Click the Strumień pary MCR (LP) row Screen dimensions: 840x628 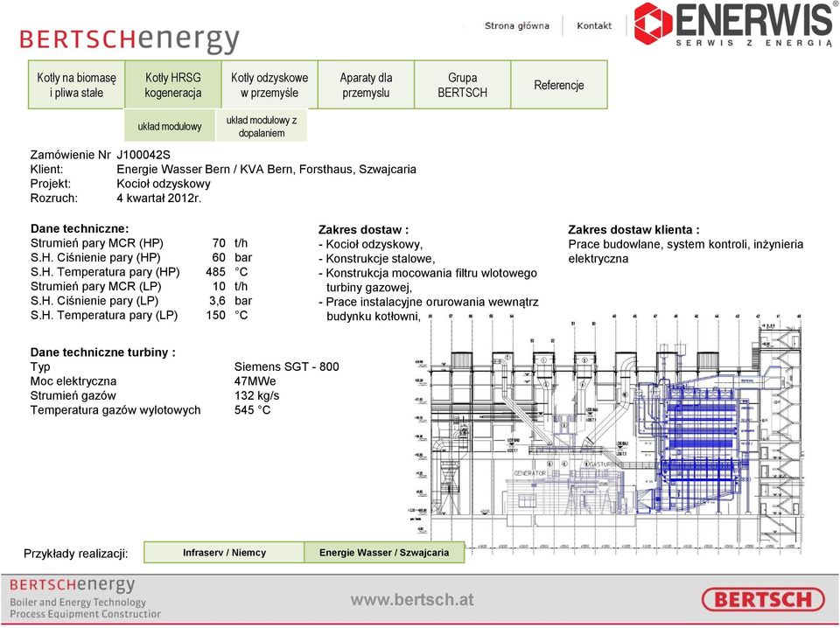139,286
